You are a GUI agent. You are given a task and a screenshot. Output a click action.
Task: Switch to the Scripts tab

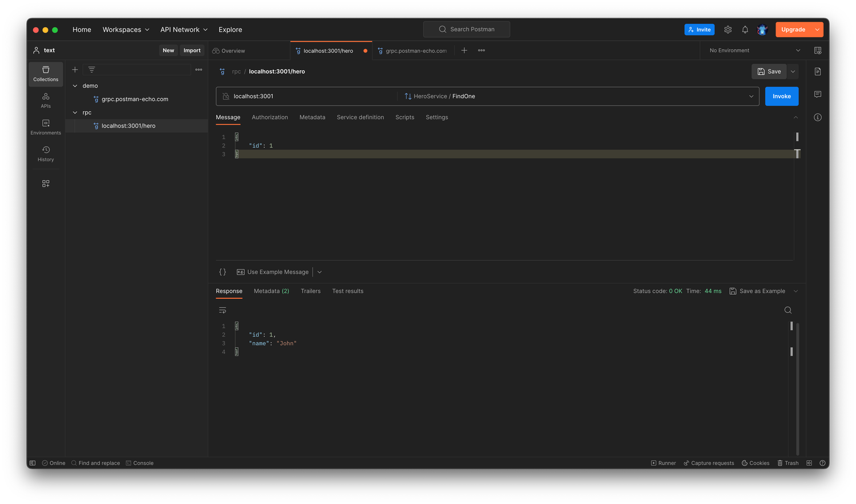coord(405,117)
